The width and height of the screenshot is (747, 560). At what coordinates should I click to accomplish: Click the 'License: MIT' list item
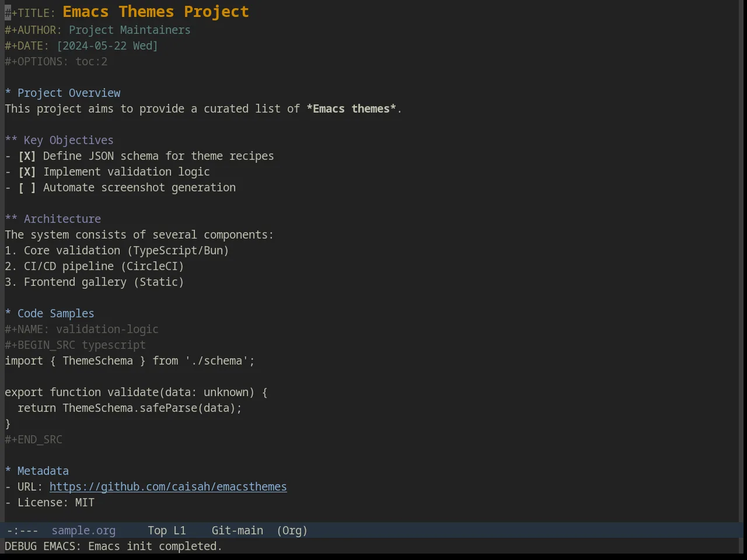50,503
